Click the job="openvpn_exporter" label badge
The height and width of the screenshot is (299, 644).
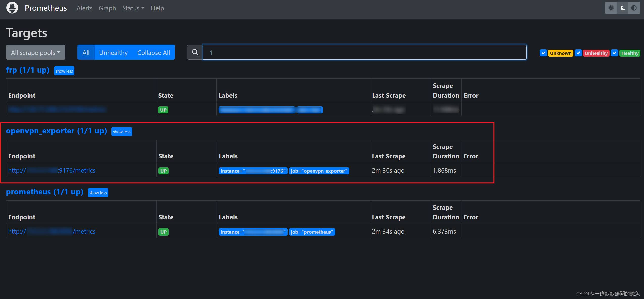pyautogui.click(x=319, y=171)
